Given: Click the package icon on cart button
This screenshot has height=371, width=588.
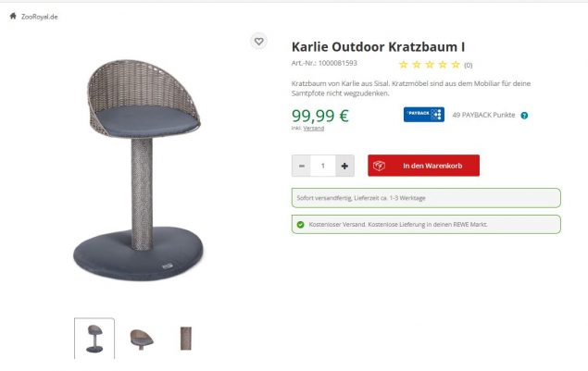Looking at the screenshot, I should tap(379, 166).
